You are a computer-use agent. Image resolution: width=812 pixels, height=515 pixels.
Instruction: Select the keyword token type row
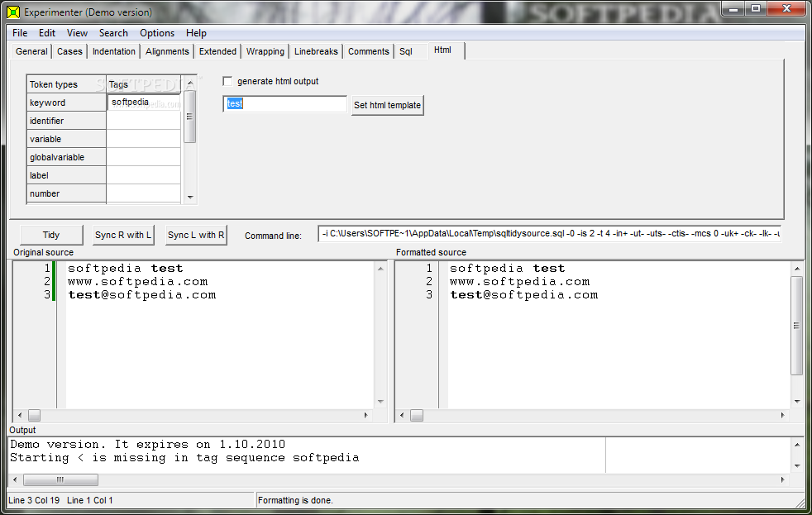click(x=66, y=103)
